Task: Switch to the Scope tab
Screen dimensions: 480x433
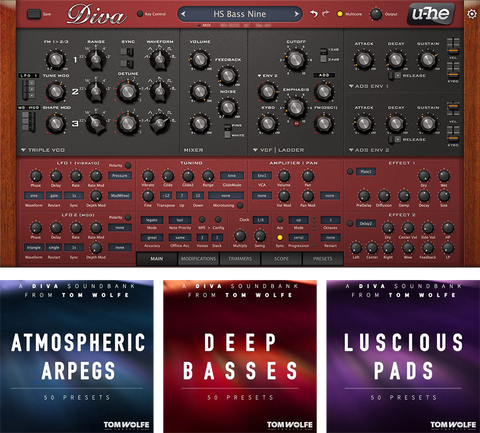Action: click(x=281, y=259)
